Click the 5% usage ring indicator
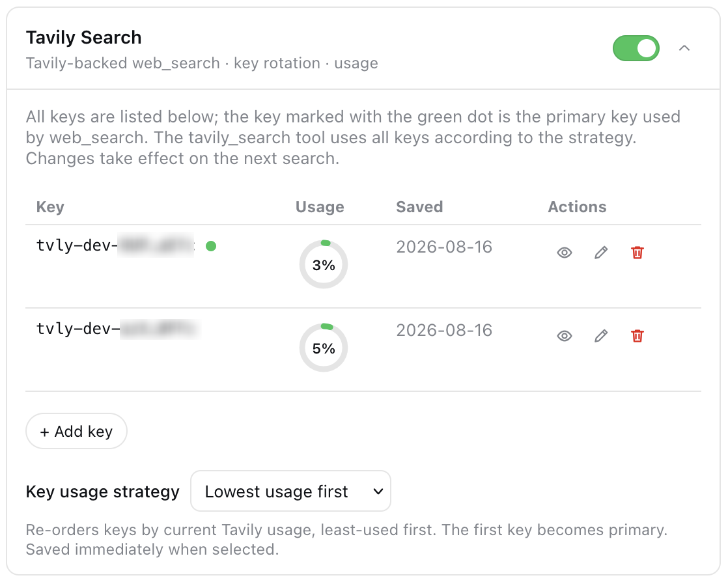The width and height of the screenshot is (728, 582). (x=324, y=348)
